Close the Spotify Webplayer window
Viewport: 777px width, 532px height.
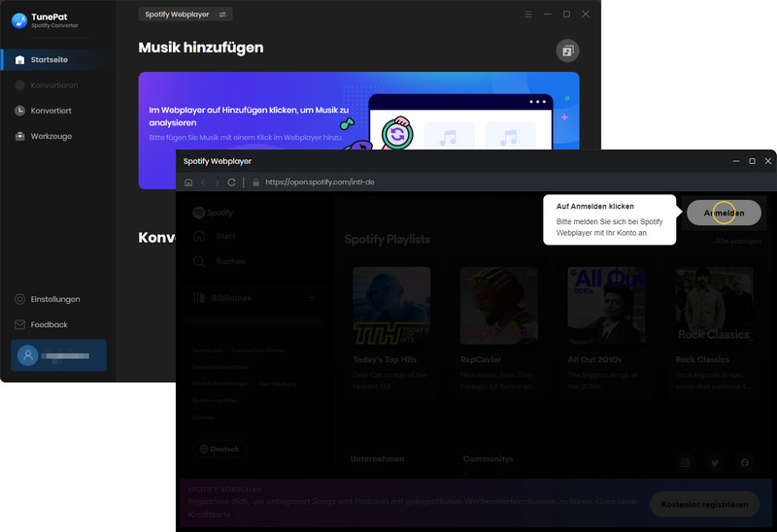(x=768, y=161)
